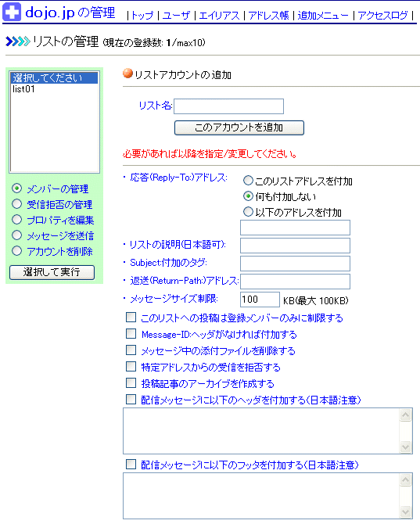
Task: Select 選択してください entry in list box
Action: [55, 78]
